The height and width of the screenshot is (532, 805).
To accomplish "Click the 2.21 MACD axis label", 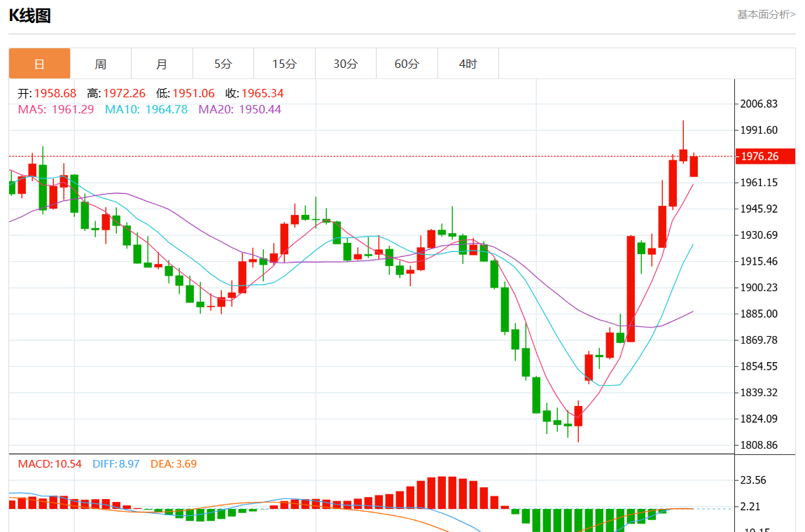I will [x=750, y=506].
